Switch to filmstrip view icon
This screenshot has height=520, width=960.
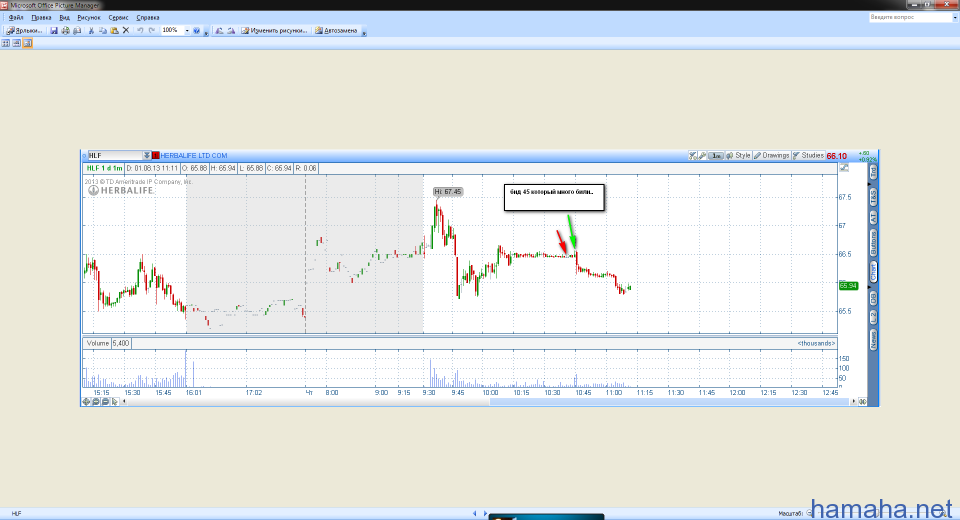tap(17, 43)
